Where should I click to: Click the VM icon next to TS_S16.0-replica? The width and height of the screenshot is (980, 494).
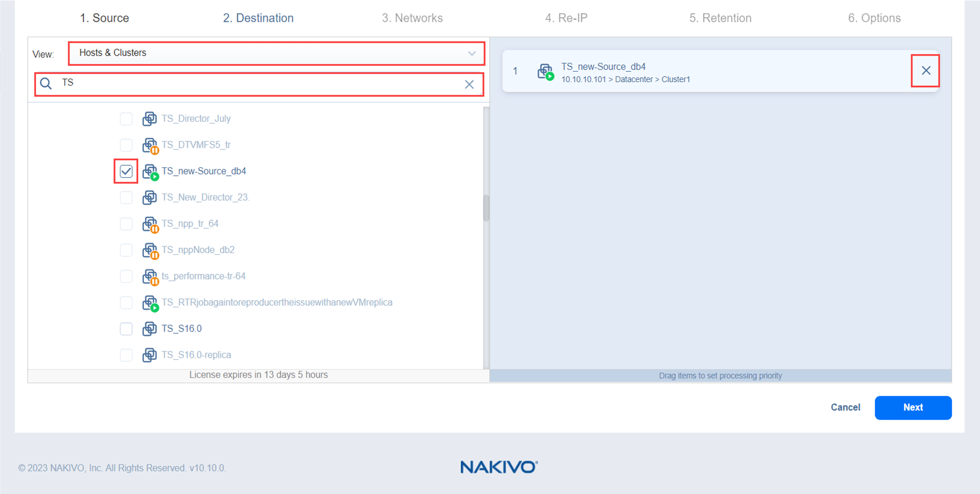150,355
